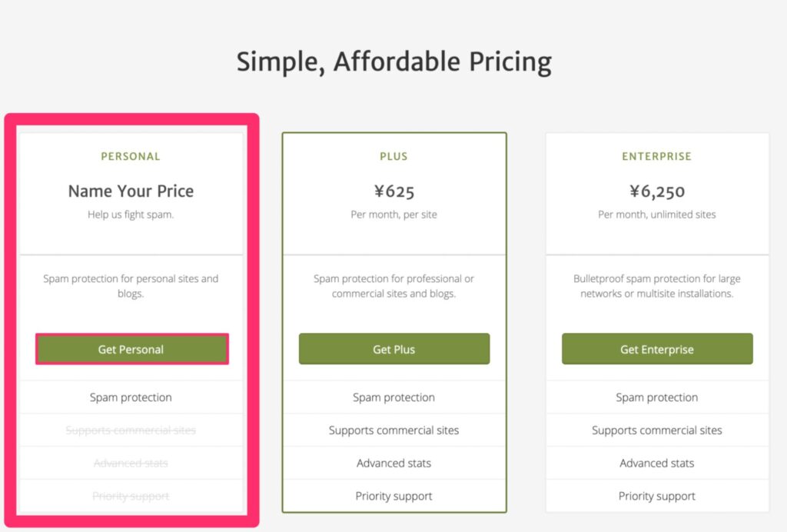
Task: Select the PERSONAL plan heading
Action: 131,157
